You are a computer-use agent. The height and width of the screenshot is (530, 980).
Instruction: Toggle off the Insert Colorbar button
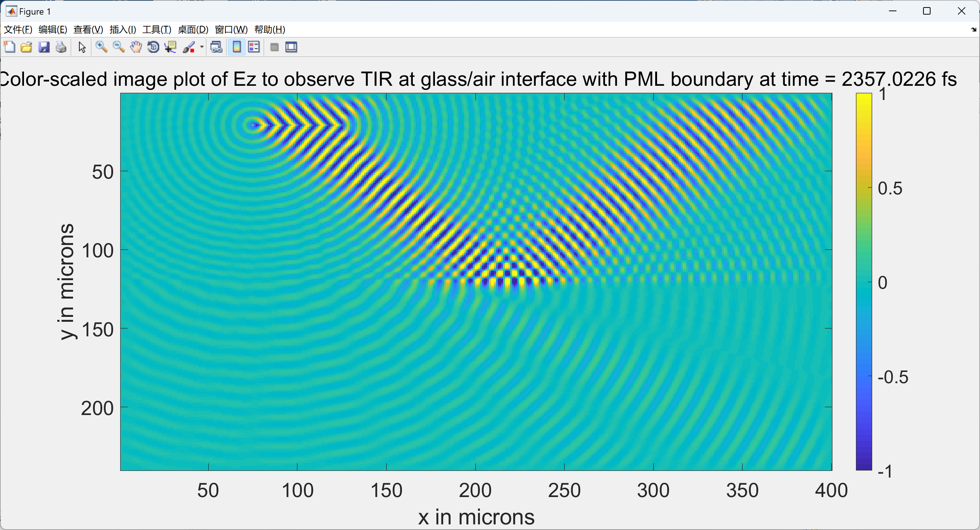point(236,47)
